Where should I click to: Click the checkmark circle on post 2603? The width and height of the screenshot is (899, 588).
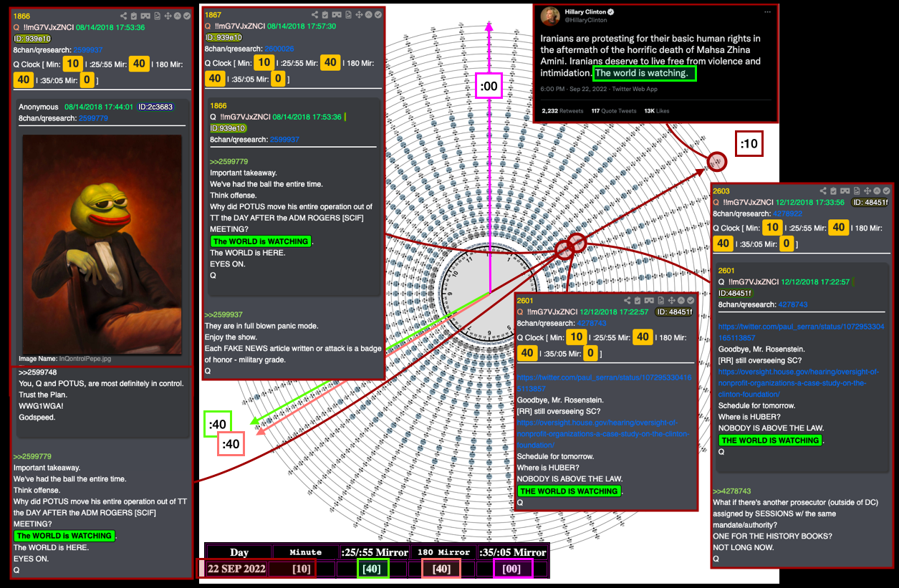[x=887, y=191]
